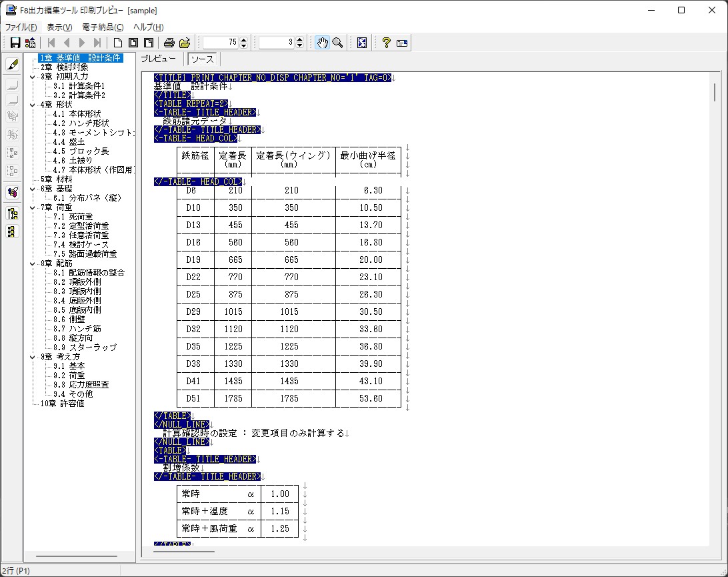Click the Save floppy disk icon
The width and height of the screenshot is (728, 577).
pos(15,43)
